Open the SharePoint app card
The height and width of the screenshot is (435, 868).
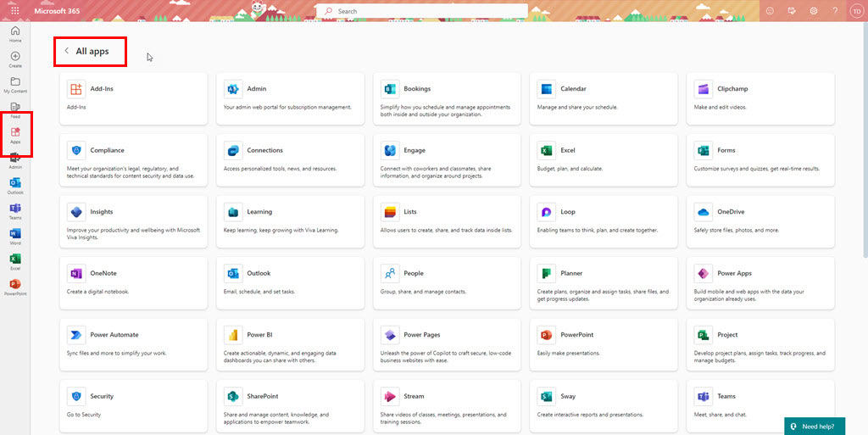[x=290, y=405]
